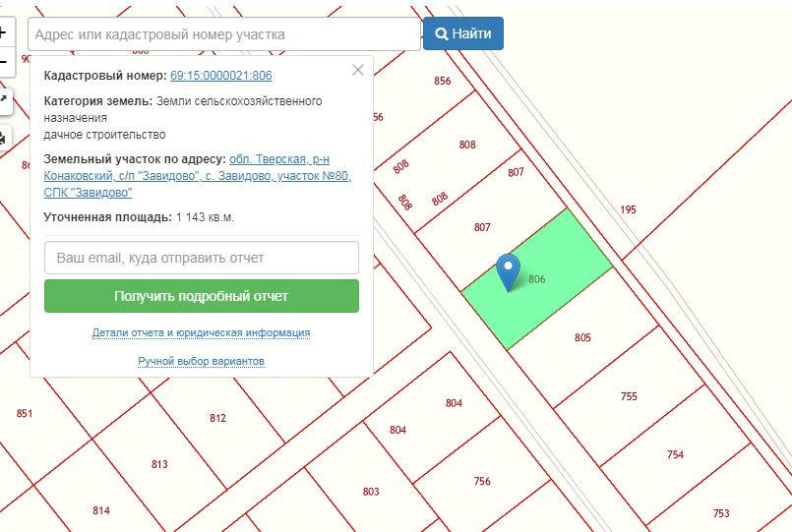Select parcel labeled 195
Screen dimensions: 792x532
[628, 209]
